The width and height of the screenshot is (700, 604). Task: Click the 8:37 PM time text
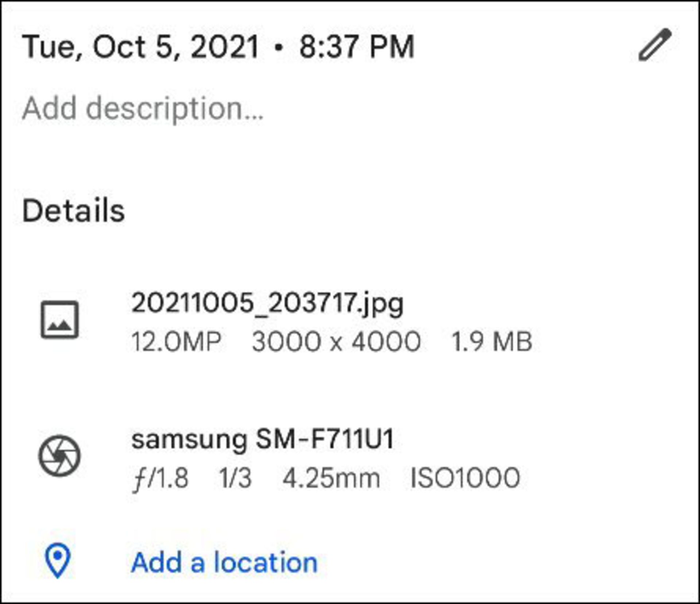point(357,47)
